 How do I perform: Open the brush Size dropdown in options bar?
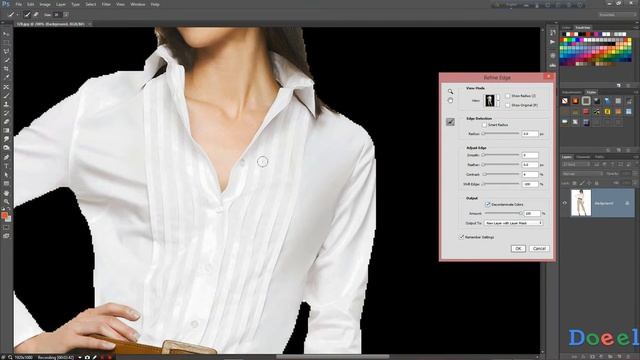pyautogui.click(x=66, y=15)
